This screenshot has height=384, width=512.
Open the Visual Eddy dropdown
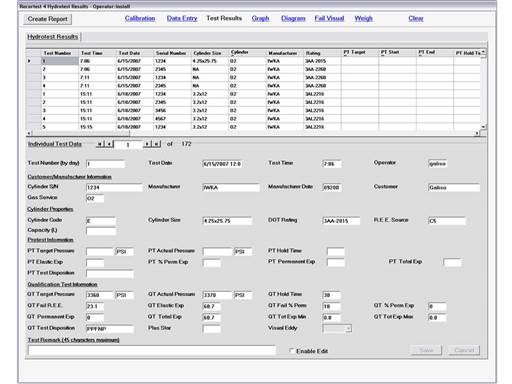[x=348, y=329]
